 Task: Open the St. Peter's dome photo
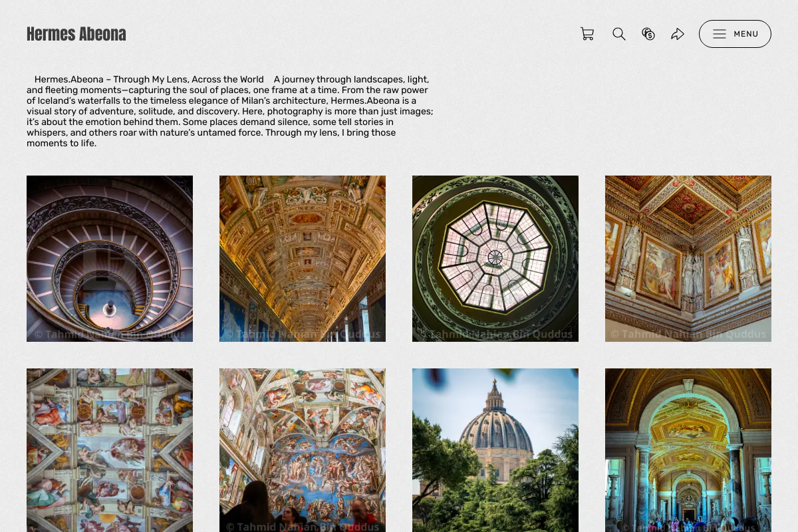495,450
